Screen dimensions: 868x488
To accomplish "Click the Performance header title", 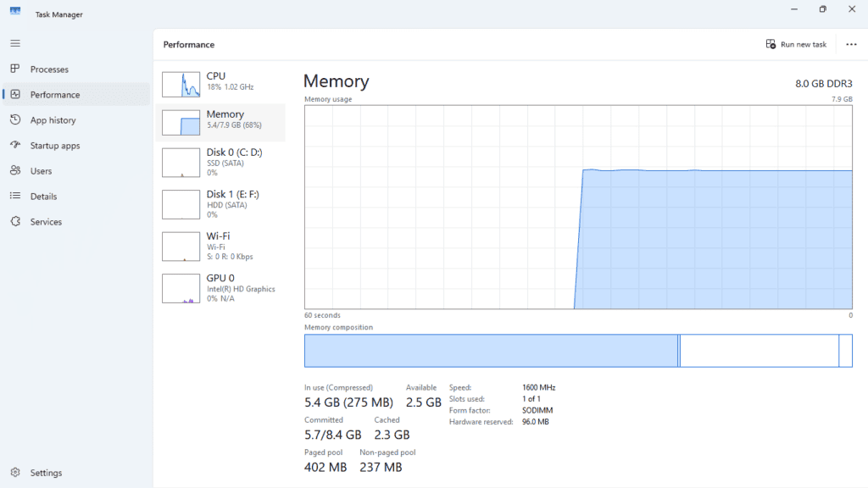I will point(189,44).
